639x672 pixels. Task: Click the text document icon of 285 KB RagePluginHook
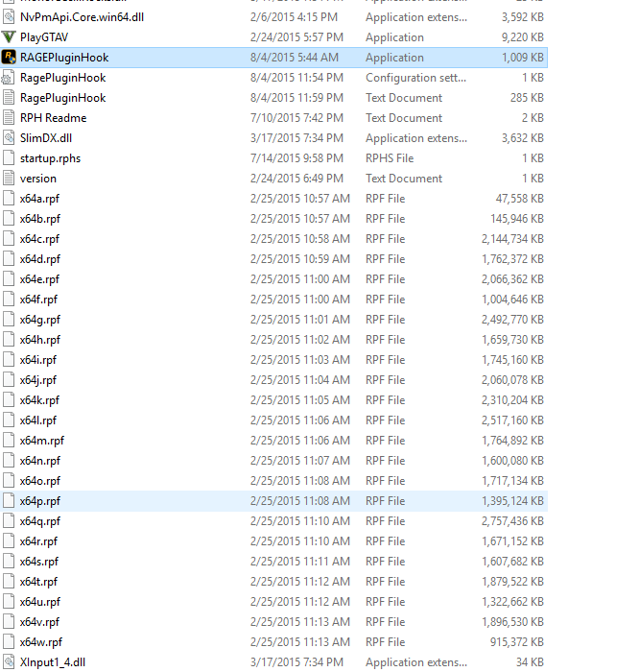click(9, 98)
